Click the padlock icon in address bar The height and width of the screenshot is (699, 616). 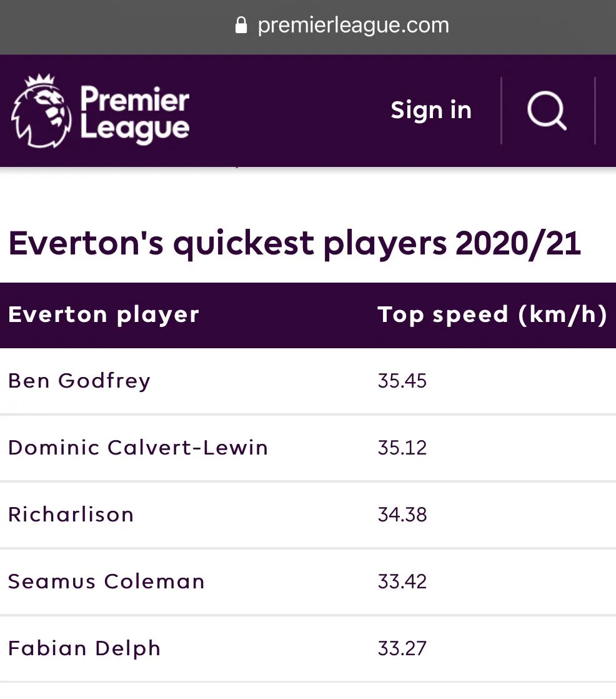[241, 26]
